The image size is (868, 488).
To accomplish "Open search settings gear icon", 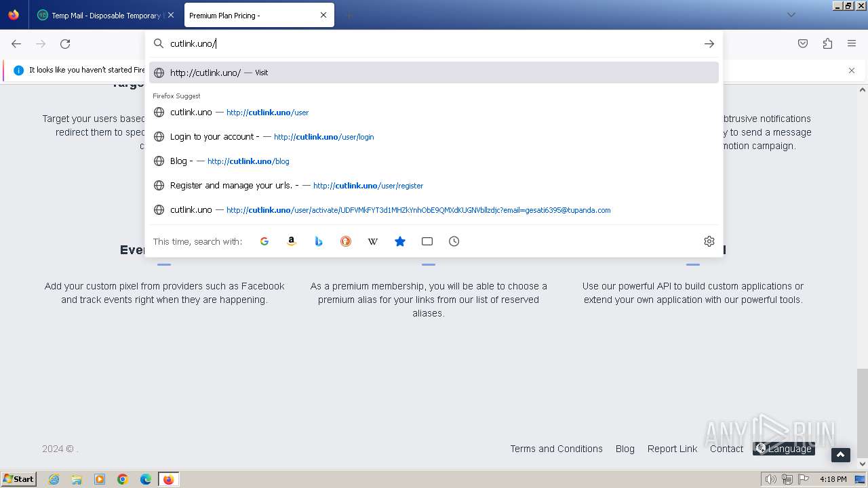I will click(709, 241).
